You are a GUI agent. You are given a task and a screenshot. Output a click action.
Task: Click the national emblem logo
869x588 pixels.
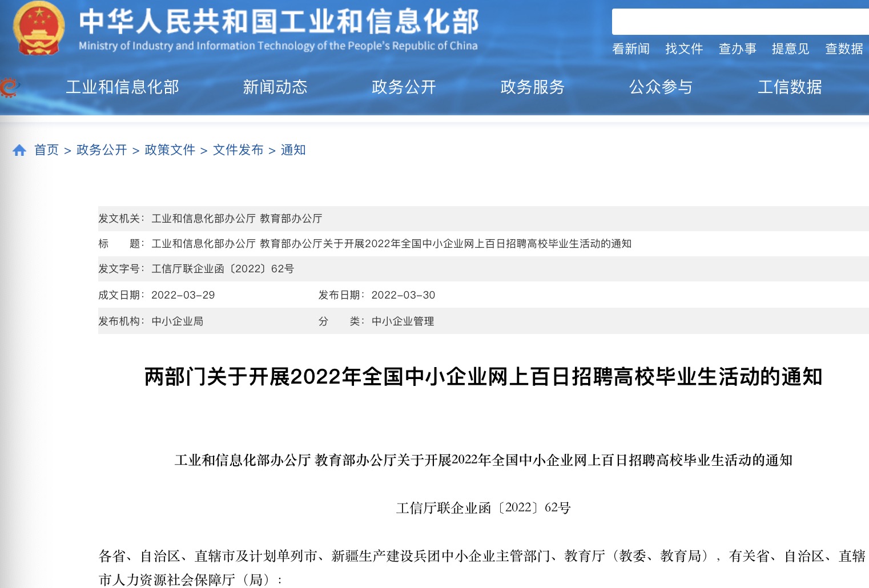pos(38,28)
